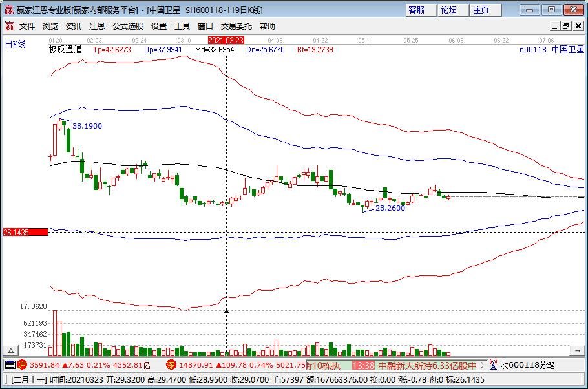Viewport: 588px width, 389px height.
Task: Click the Shenzhen index value 14870.91
Action: tap(196, 365)
